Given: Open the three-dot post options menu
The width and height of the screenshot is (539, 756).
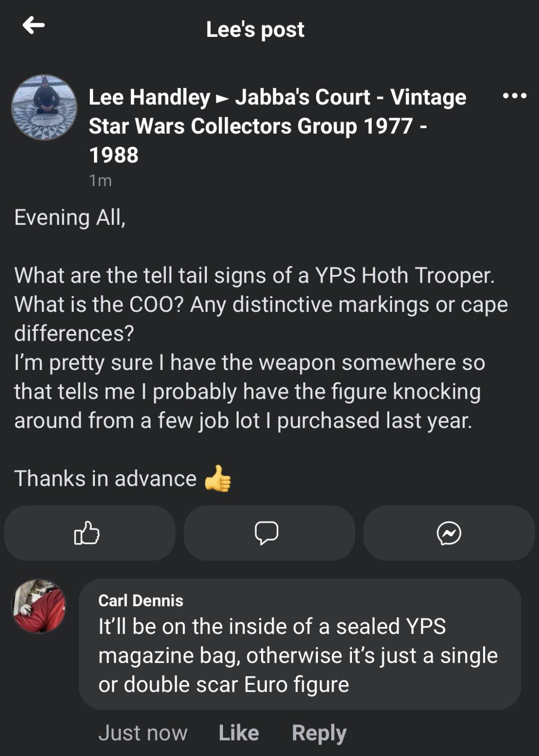Looking at the screenshot, I should click(514, 96).
